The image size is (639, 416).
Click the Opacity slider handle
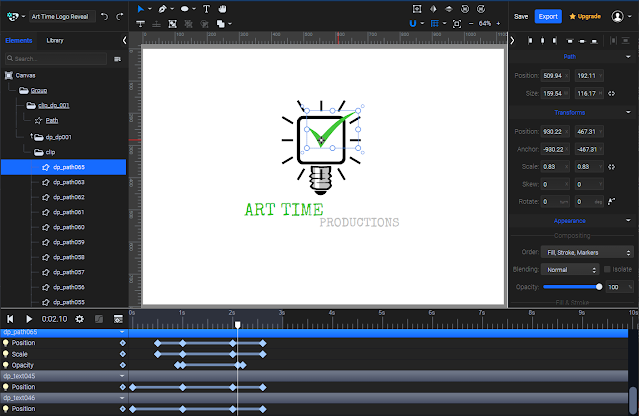tap(599, 287)
